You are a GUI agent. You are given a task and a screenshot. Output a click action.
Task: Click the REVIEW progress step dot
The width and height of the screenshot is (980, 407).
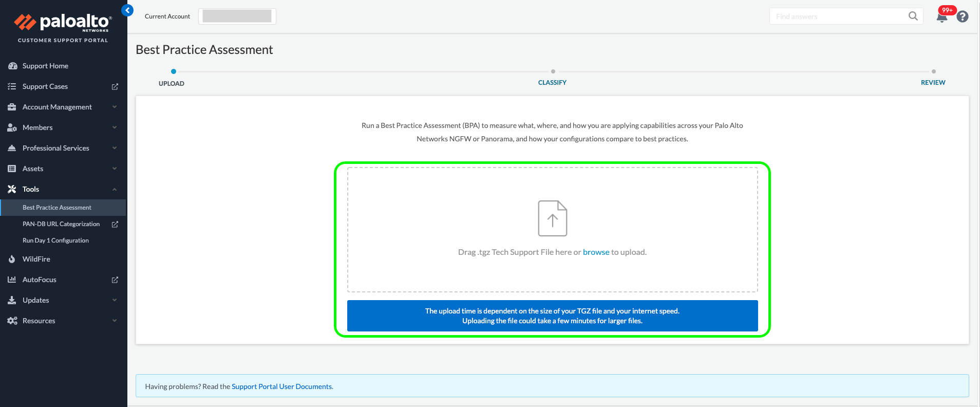(x=934, y=71)
